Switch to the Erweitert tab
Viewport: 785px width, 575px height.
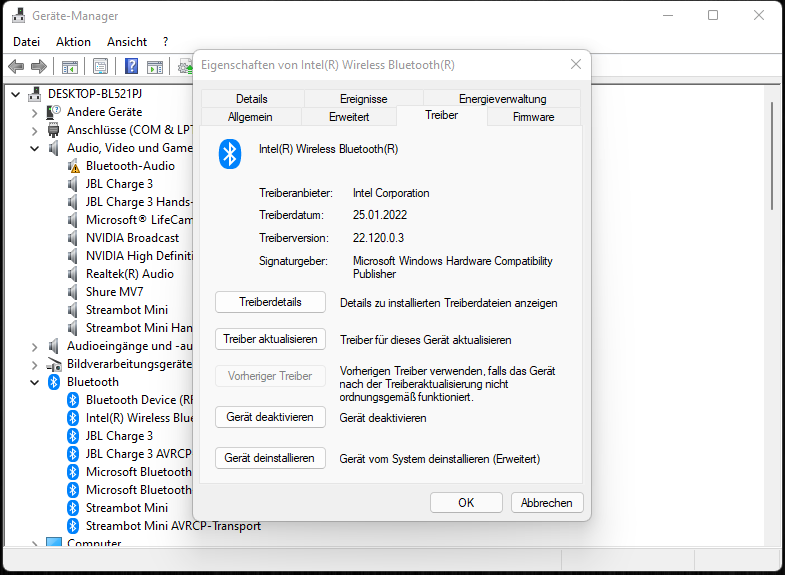pyautogui.click(x=349, y=117)
